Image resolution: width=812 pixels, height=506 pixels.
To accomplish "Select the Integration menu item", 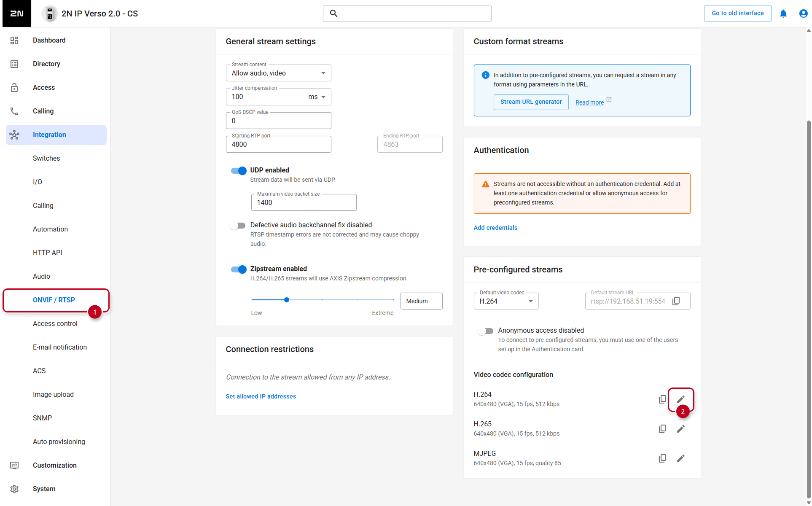I will (56, 135).
